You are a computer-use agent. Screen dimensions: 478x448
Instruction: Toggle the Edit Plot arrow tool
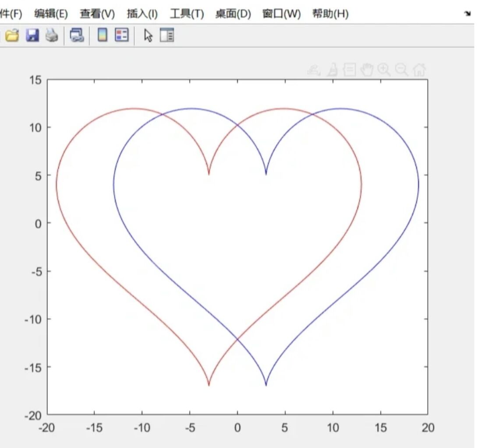[x=148, y=35]
